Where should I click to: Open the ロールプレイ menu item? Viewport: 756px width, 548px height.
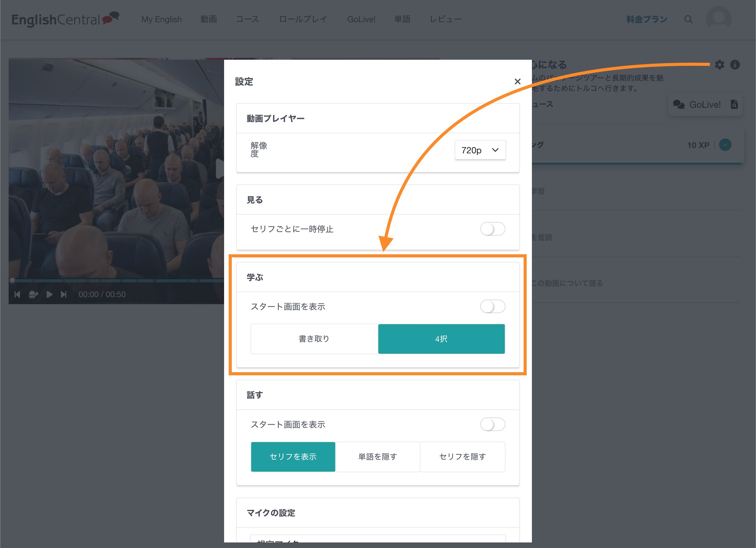pos(303,19)
